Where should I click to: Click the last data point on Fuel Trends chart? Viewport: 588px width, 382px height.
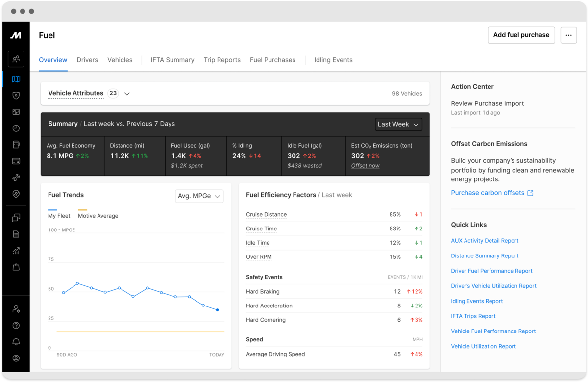coord(217,310)
